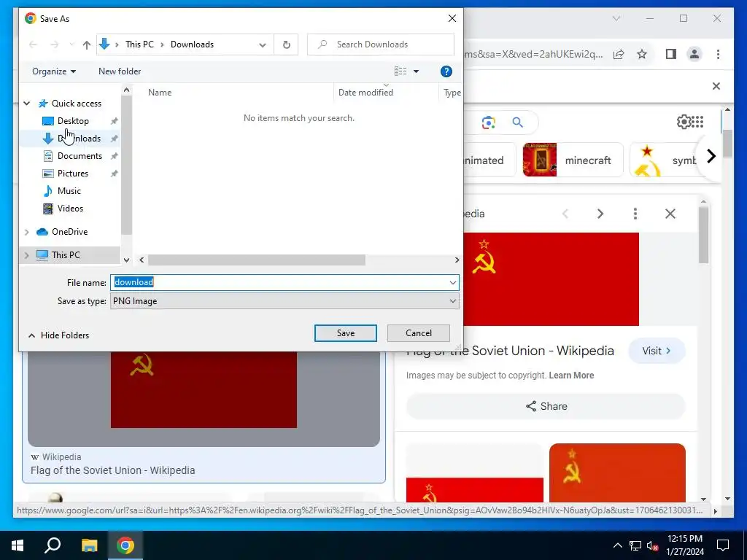Viewport: 747px width, 560px height.
Task: Open the Organize menu
Action: 54,71
